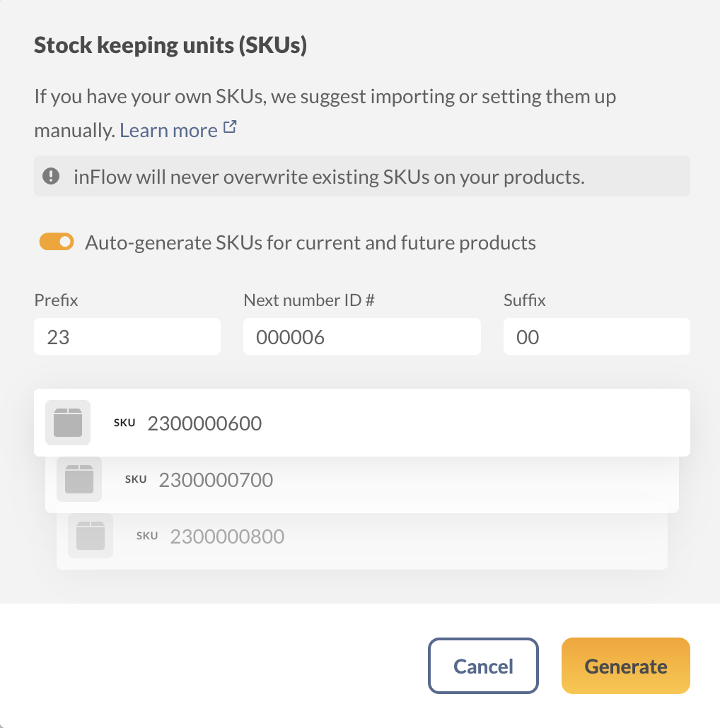This screenshot has height=728, width=720.
Task: Click the faded 2300000800 SKU preview number
Action: click(227, 536)
